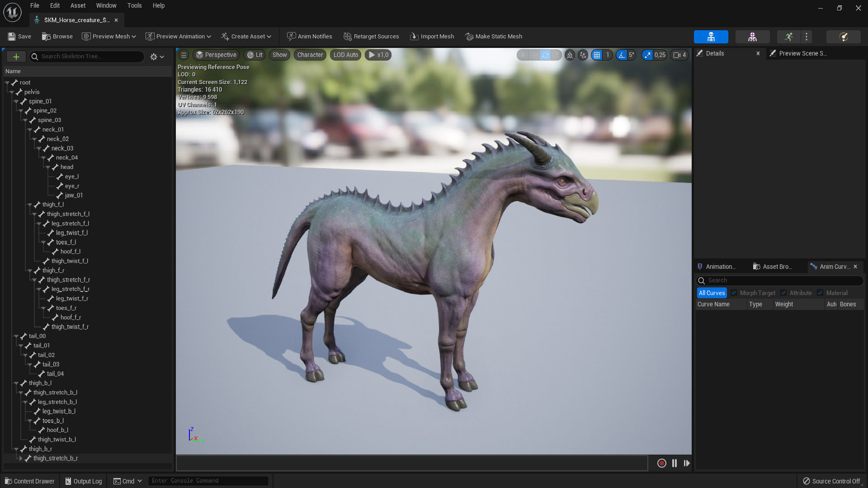Toggle rotation angle snapping
Screen dimensions: 868x488
click(622, 55)
